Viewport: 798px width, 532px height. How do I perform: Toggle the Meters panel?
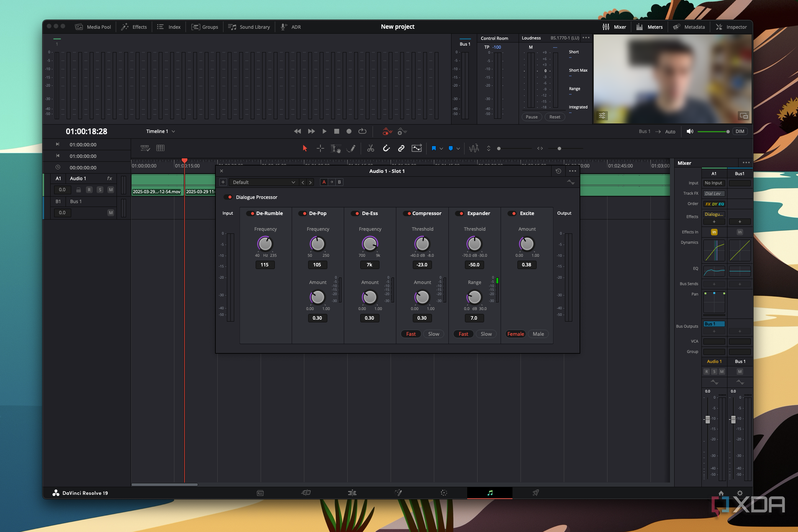click(650, 27)
